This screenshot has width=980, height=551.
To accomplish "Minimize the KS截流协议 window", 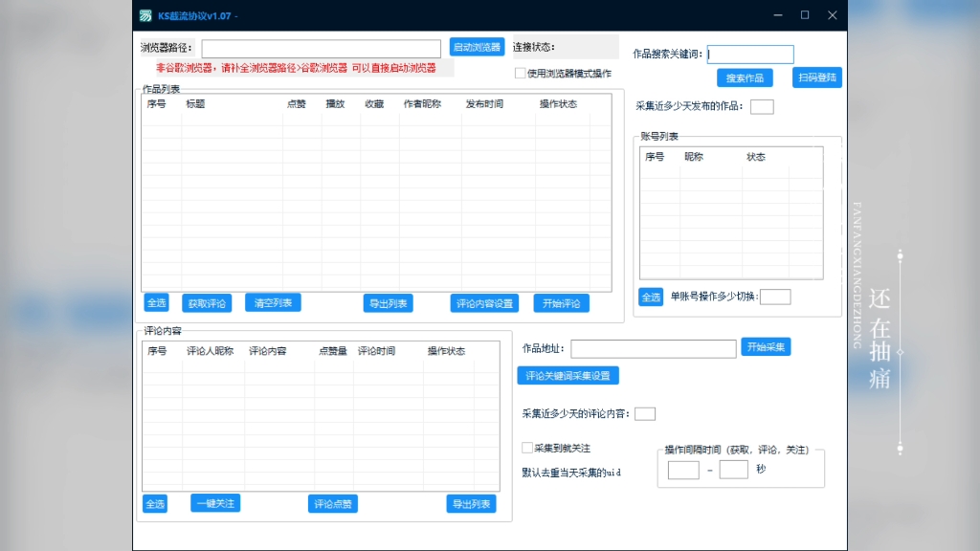I will 777,15.
